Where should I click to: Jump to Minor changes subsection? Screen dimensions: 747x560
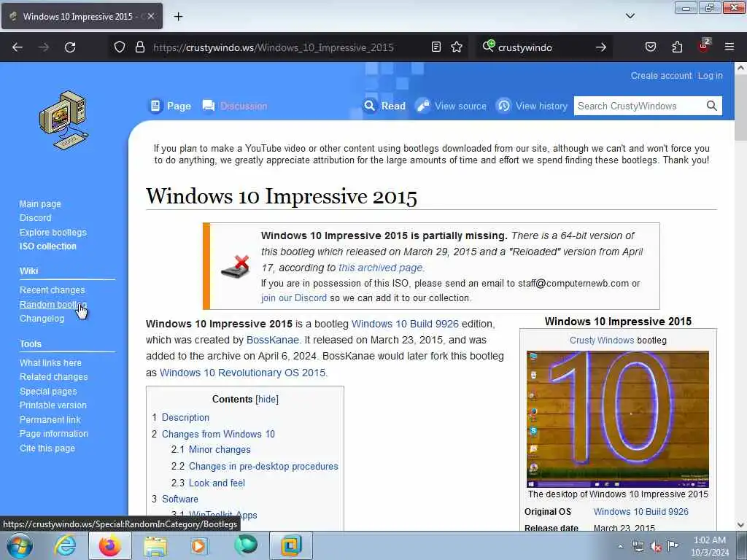point(220,449)
